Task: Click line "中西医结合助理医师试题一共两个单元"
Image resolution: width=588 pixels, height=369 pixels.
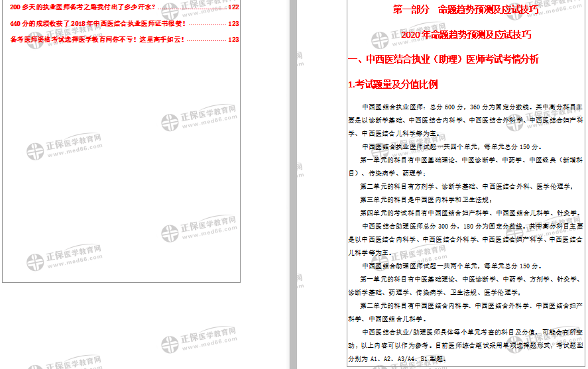Action: (x=451, y=266)
